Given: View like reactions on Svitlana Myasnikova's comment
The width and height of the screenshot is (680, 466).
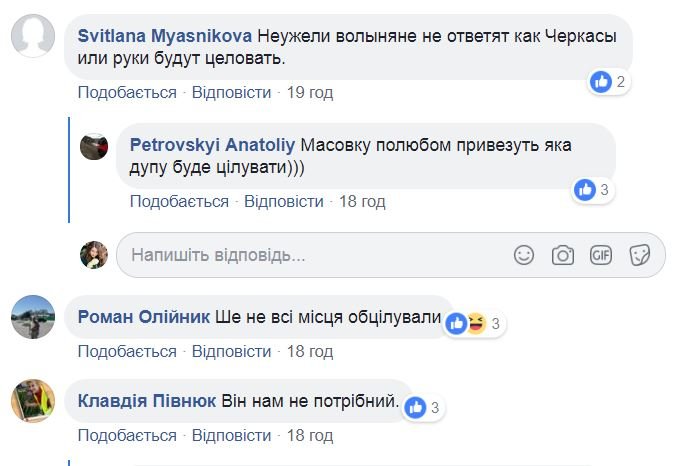Looking at the screenshot, I should (608, 82).
